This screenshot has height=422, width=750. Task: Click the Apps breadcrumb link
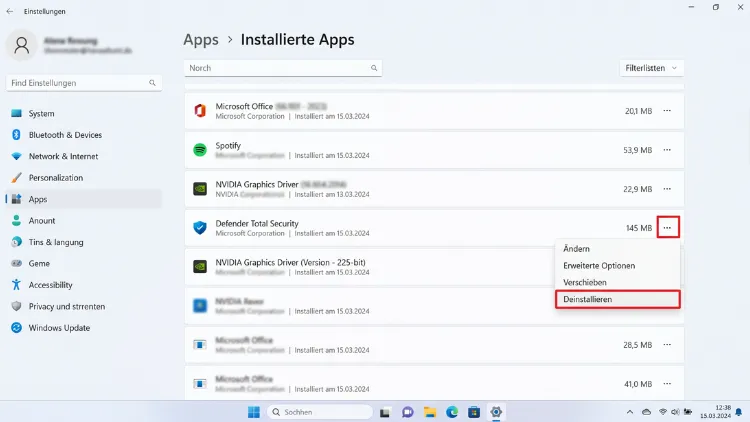201,40
